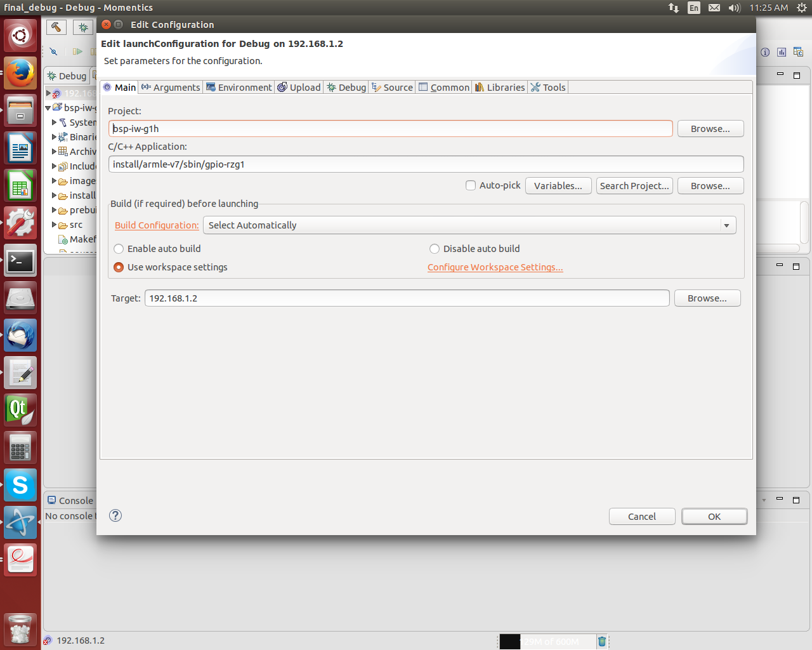Enable the Auto-pick checkbox

tap(471, 185)
